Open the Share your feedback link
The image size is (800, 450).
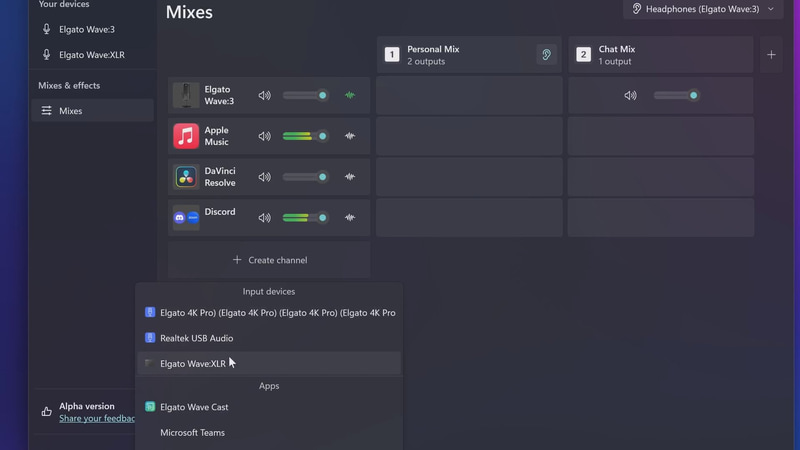point(97,418)
